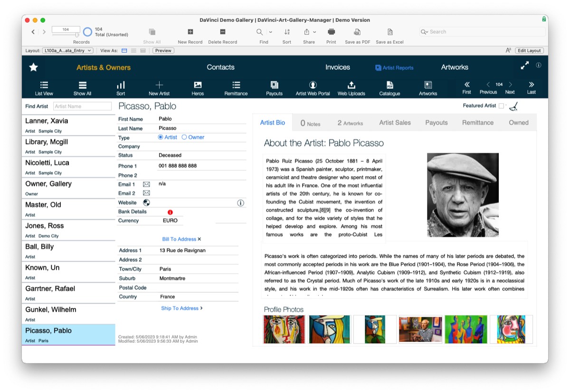Open the Find dropdown arrow

pyautogui.click(x=271, y=32)
